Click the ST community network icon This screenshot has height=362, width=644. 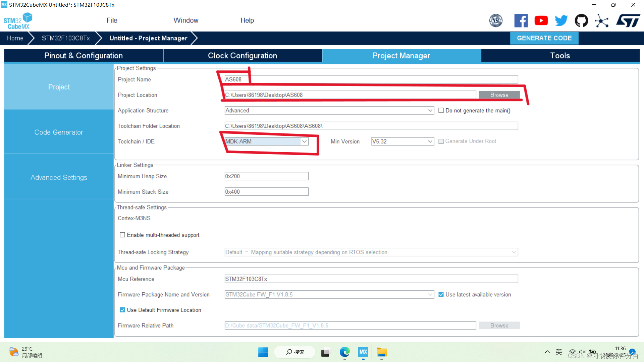[602, 21]
